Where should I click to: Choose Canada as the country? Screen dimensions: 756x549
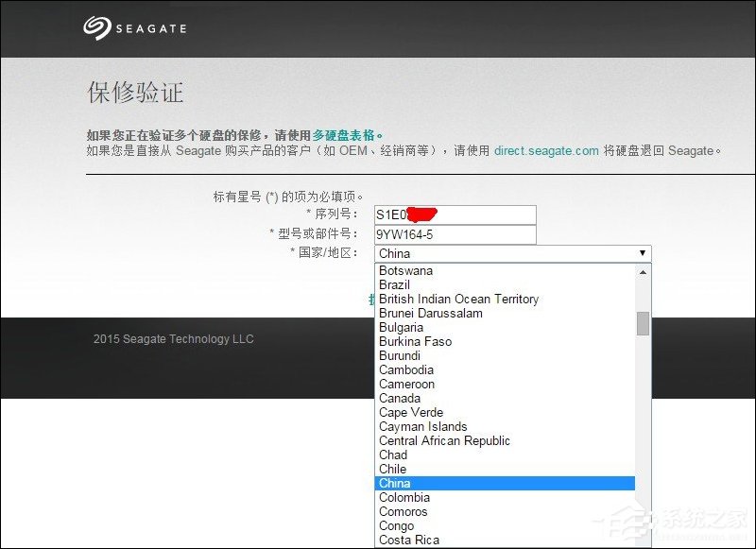(399, 398)
